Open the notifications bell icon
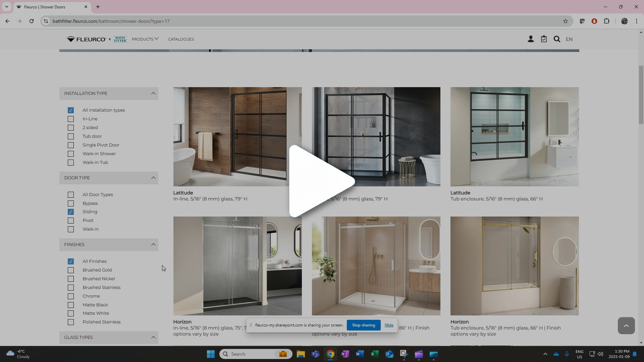Screen dimensions: 644x362 click(635, 354)
